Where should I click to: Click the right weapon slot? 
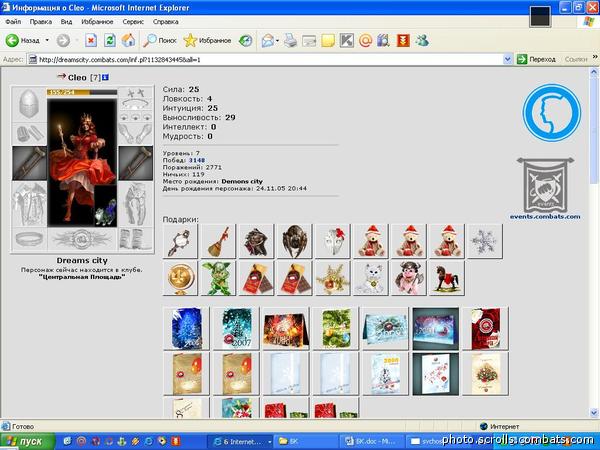point(135,163)
